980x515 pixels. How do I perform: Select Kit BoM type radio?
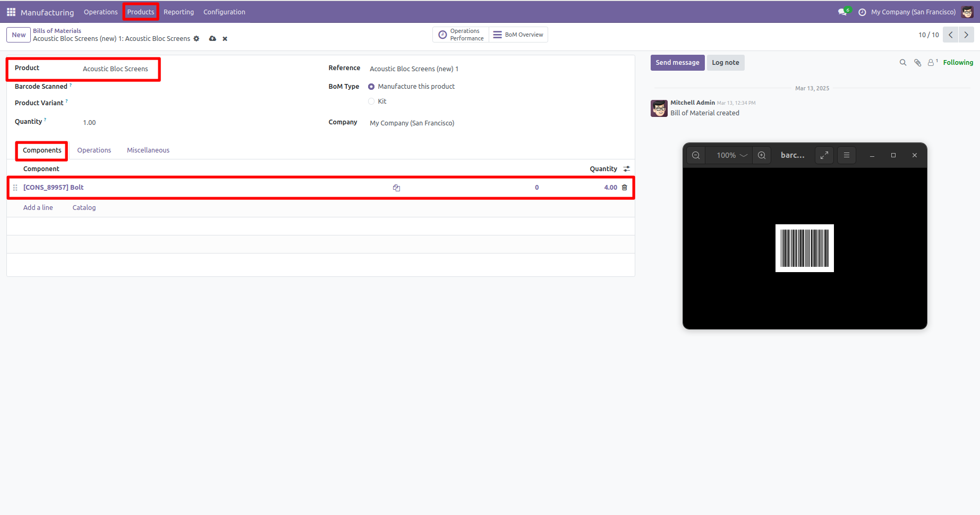coord(371,102)
